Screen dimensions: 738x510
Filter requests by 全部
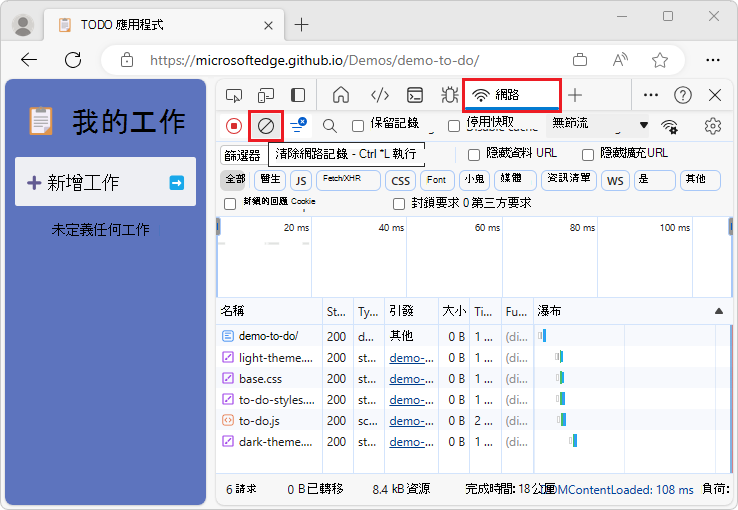235,180
